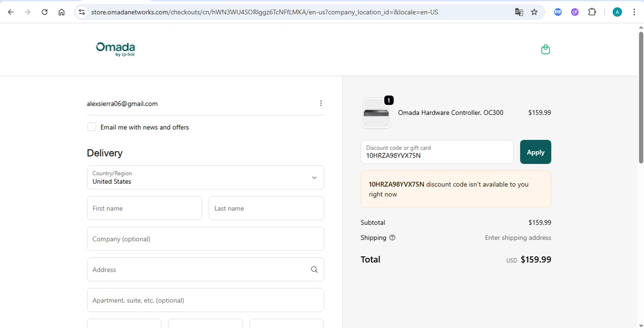Viewport: 644px width, 328px height.
Task: View site information icon in address bar
Action: [x=82, y=12]
